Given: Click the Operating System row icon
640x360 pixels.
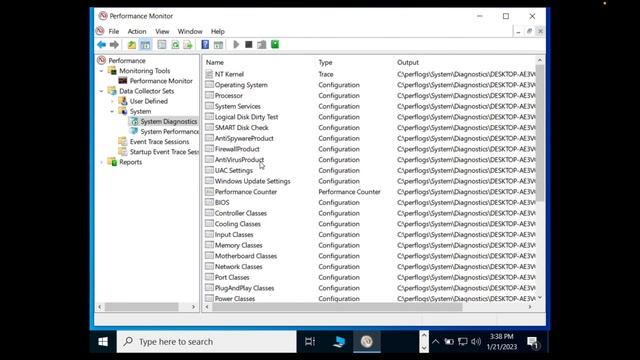Looking at the screenshot, I should [x=209, y=84].
